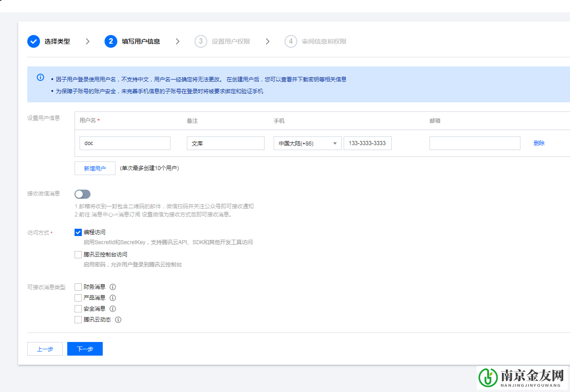
Task: Click the info icon next to 安全消息
Action: point(112,308)
